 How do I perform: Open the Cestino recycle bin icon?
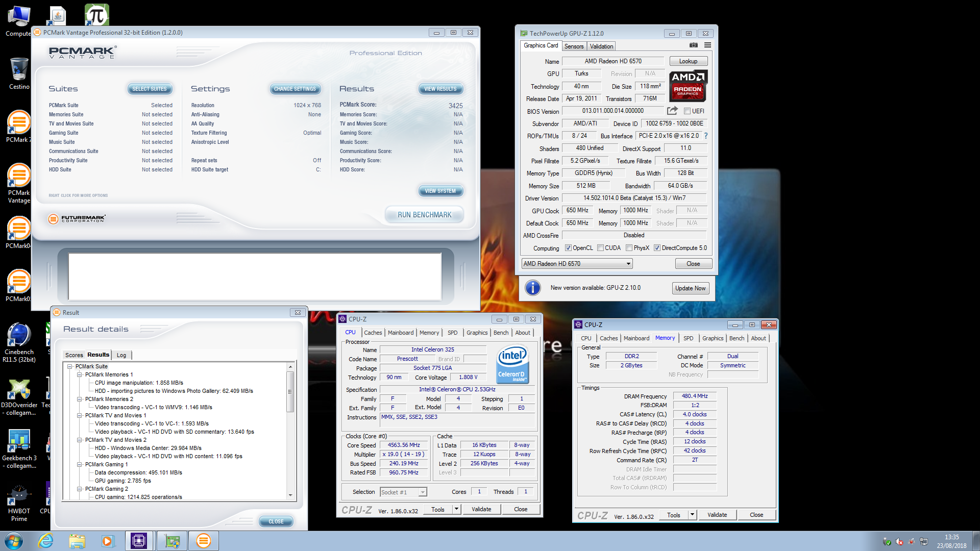(19, 74)
